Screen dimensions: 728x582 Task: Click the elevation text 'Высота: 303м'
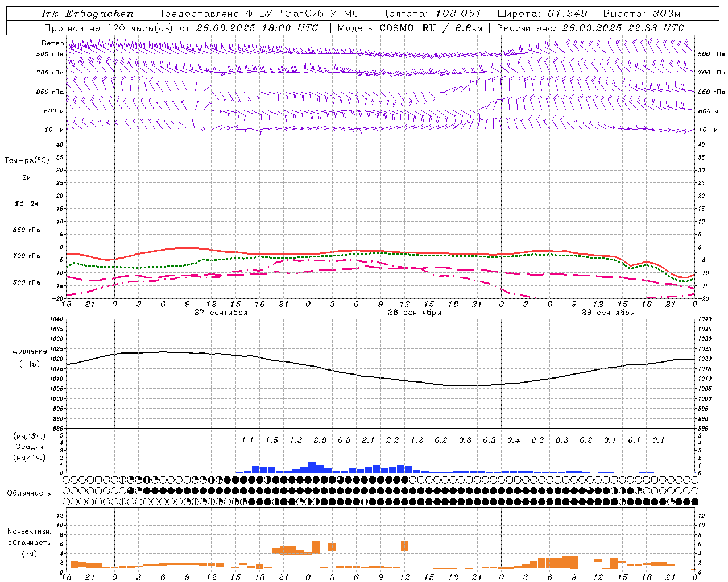click(642, 14)
